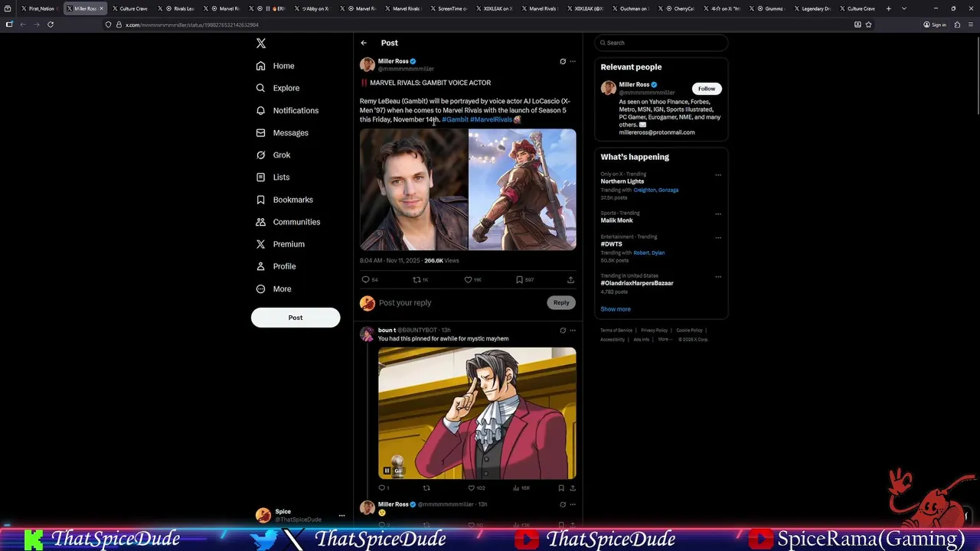The image size is (980, 551).
Task: Bookmark the main Miller Ross post
Action: [520, 280]
